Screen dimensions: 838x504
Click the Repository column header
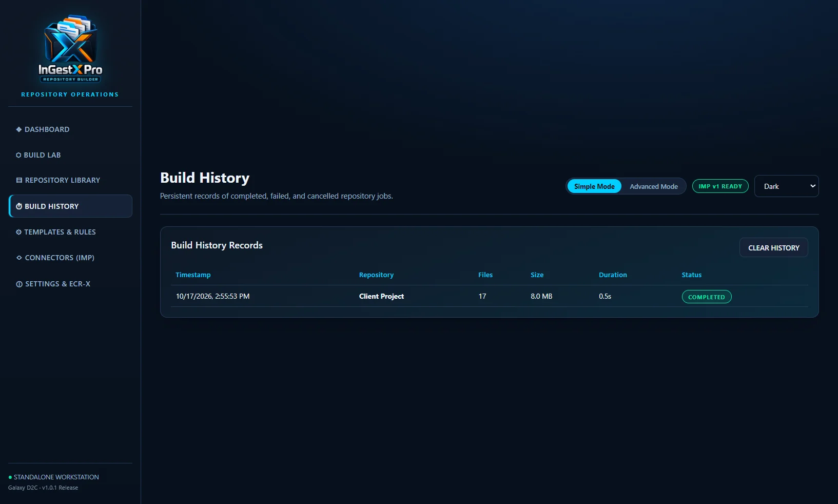click(x=376, y=275)
